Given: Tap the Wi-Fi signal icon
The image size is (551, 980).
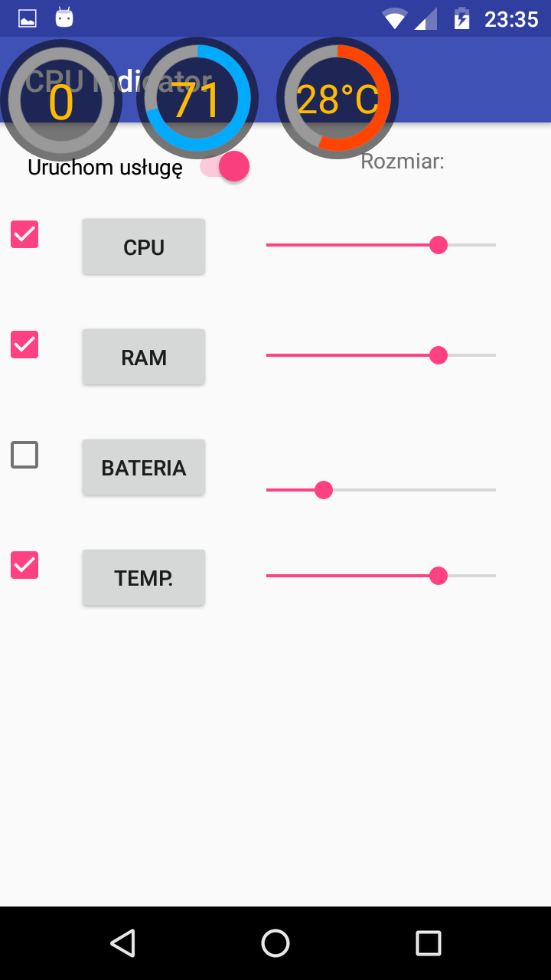Looking at the screenshot, I should point(395,18).
